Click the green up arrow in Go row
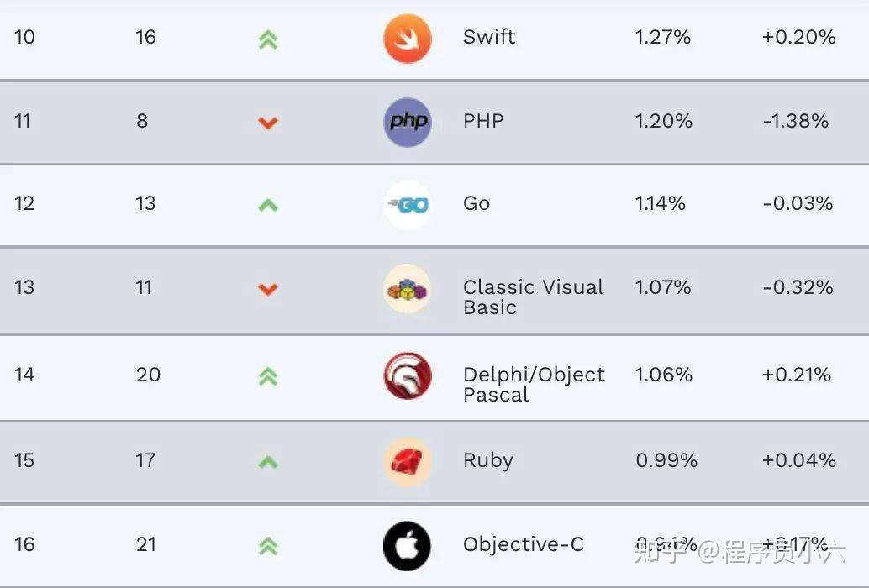This screenshot has height=588, width=869. pyautogui.click(x=268, y=206)
